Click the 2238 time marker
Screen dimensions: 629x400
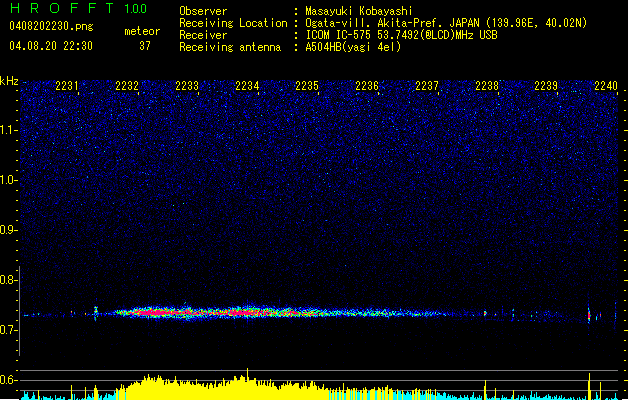pos(487,86)
